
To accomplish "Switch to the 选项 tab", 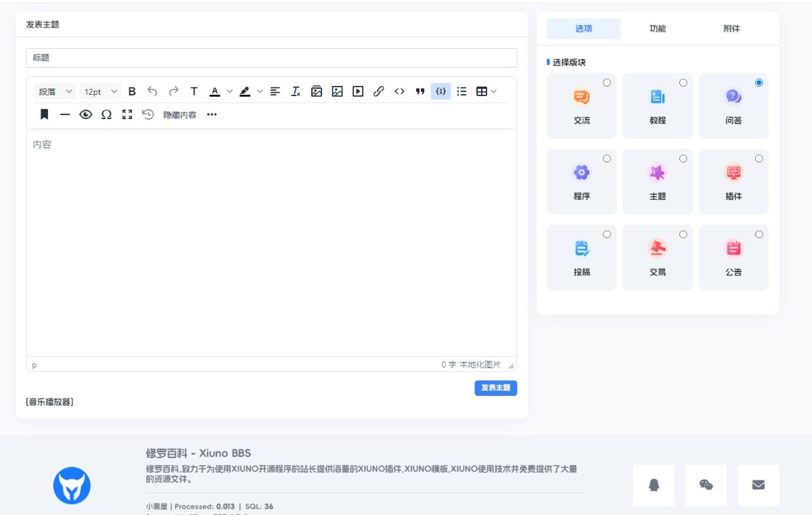I will point(583,28).
